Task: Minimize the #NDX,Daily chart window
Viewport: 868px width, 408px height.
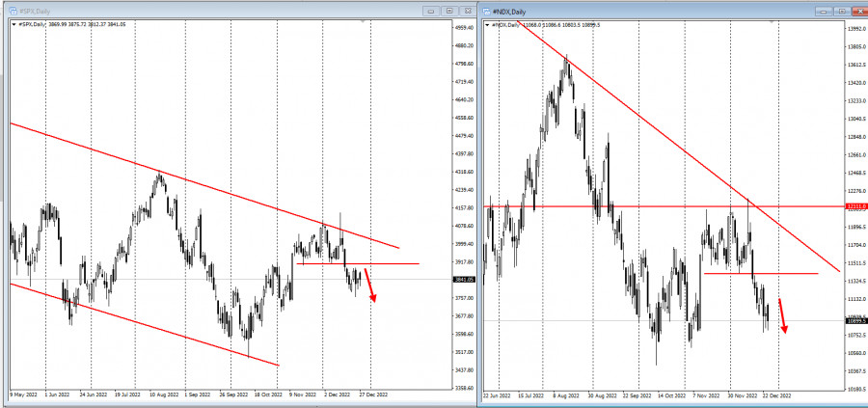Action: (x=825, y=11)
